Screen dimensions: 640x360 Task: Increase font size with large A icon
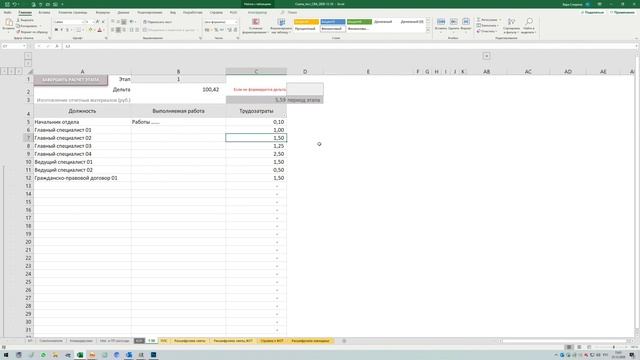click(x=97, y=22)
